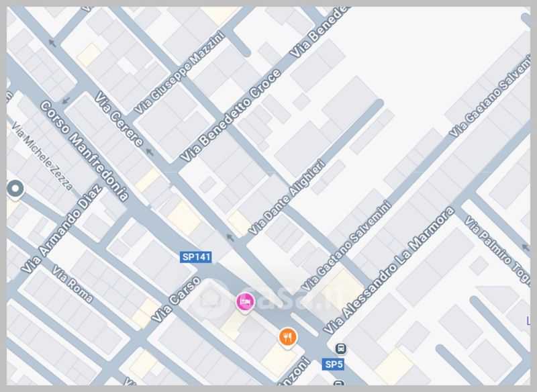Click the SP5 road shield
This screenshot has width=537, height=392.
333,364
